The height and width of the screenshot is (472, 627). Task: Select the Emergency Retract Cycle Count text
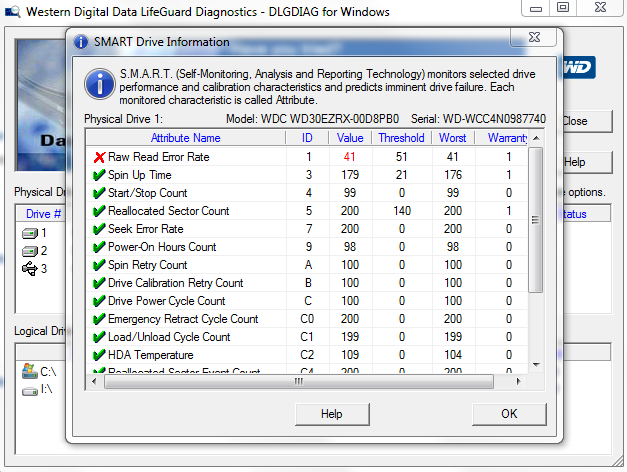183,319
